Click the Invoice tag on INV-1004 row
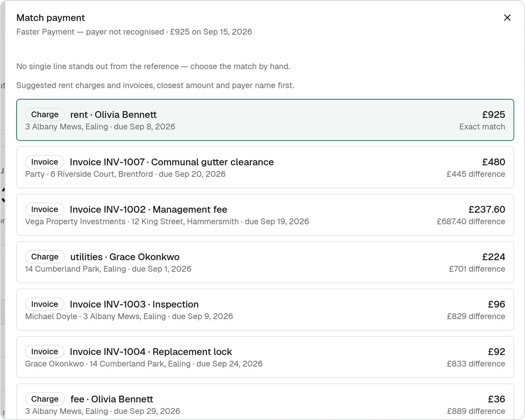Screen dimensions: 525x420 click(45, 352)
